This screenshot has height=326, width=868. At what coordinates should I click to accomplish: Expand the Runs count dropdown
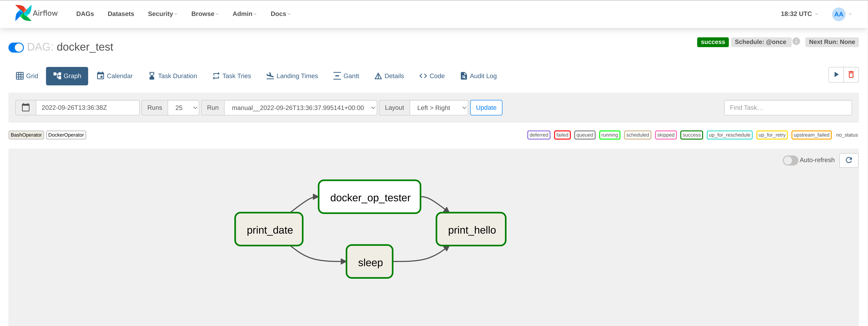[184, 108]
